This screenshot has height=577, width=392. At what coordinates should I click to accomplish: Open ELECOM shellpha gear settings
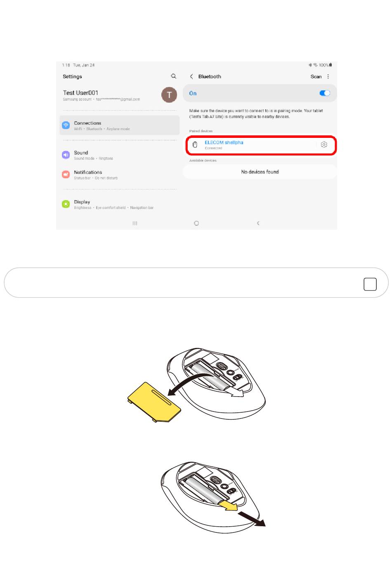[x=324, y=144]
